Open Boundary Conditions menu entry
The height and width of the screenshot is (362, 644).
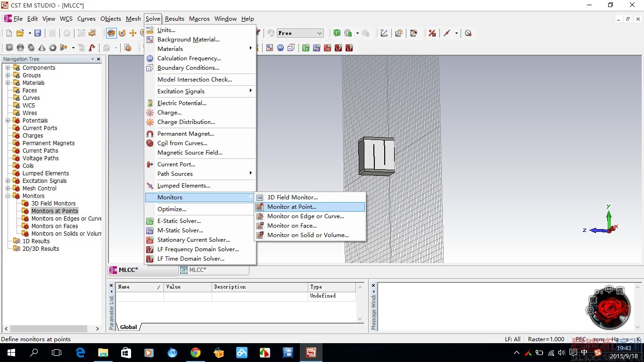[x=200, y=67]
